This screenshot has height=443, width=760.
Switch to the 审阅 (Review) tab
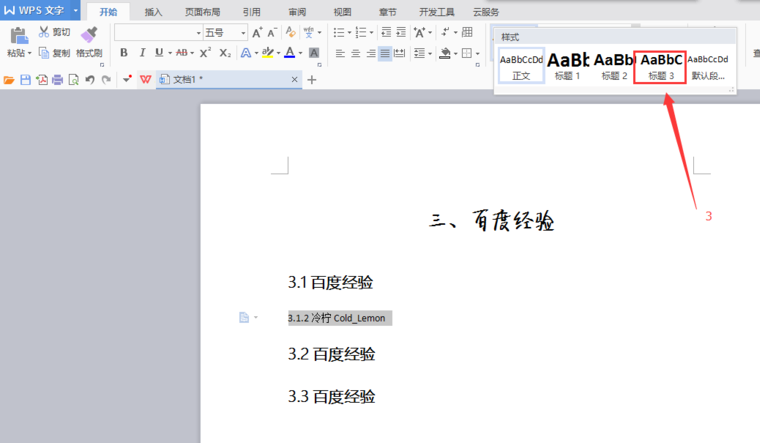click(x=297, y=12)
